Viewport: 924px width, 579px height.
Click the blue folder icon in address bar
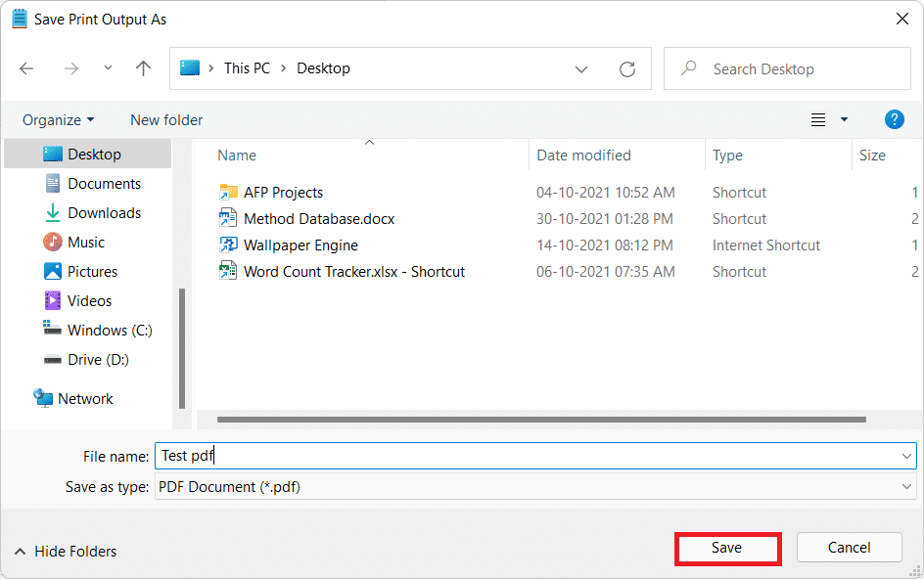click(190, 68)
